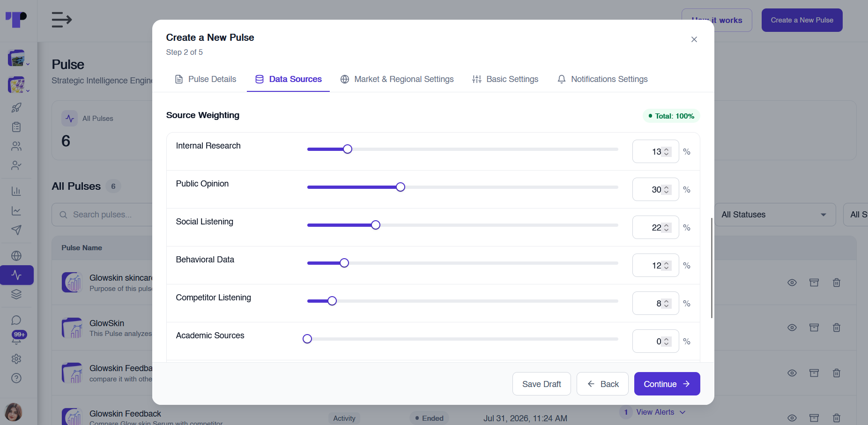Viewport: 868px width, 425px height.
Task: Click Create a New Pulse header button
Action: click(802, 20)
